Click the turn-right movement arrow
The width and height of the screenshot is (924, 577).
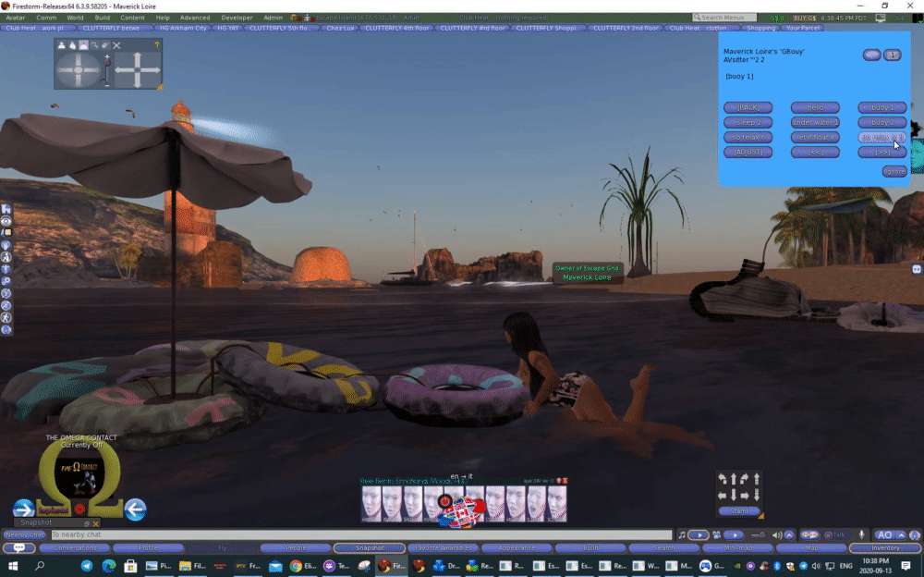[x=745, y=479]
